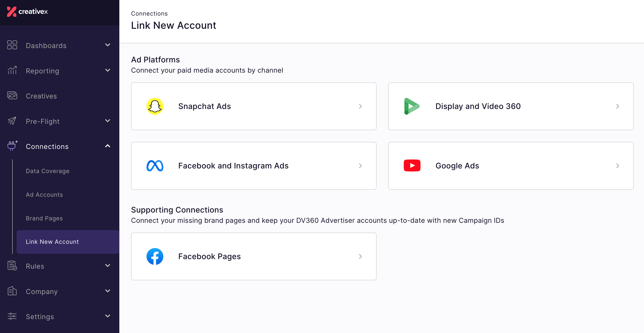644x333 pixels.
Task: Click the Rules clipboard icon
Action: [12, 266]
